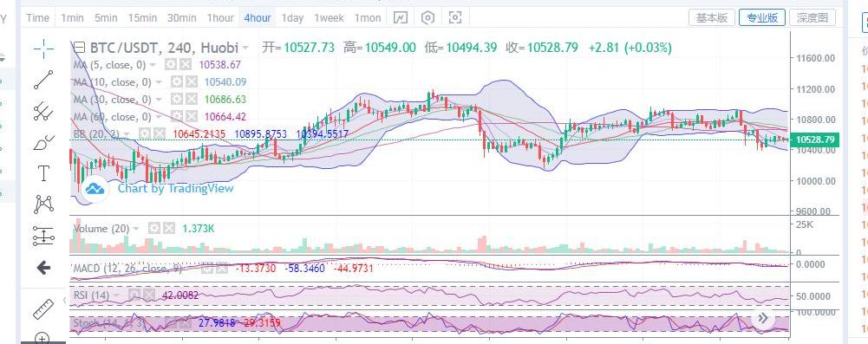Select the text annotation tool
Image resolution: width=868 pixels, height=344 pixels.
coord(43,173)
